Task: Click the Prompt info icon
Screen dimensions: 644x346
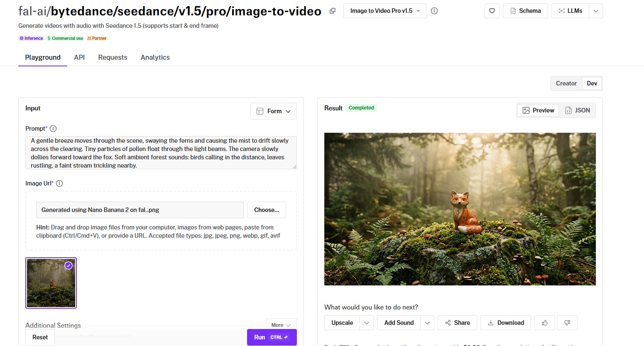Action: [x=53, y=129]
